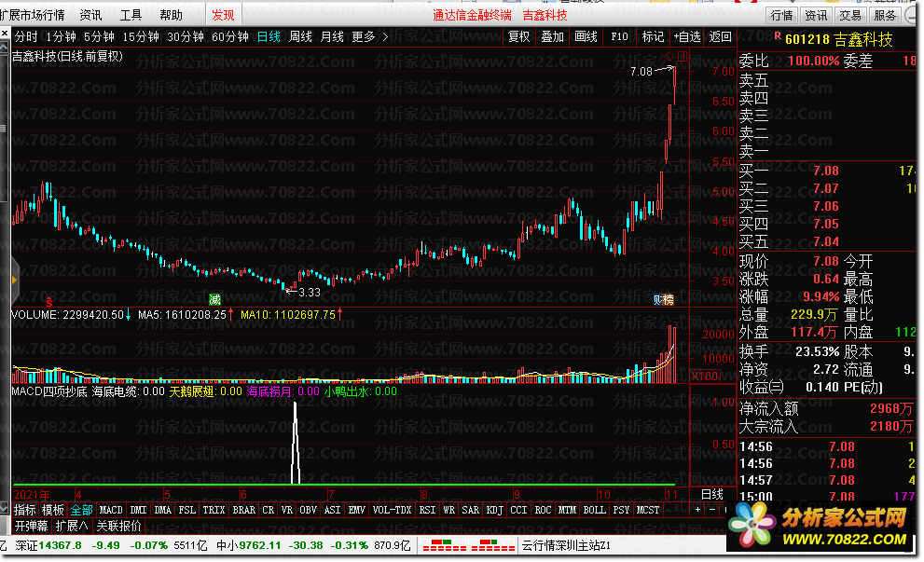
Task: Open the 帮助 menu
Action: [171, 15]
